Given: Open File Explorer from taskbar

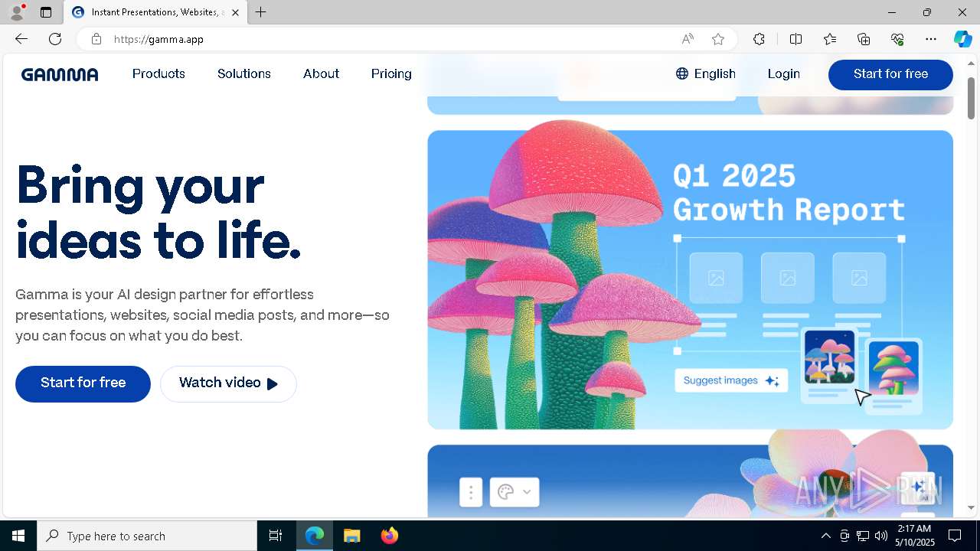Looking at the screenshot, I should (351, 536).
